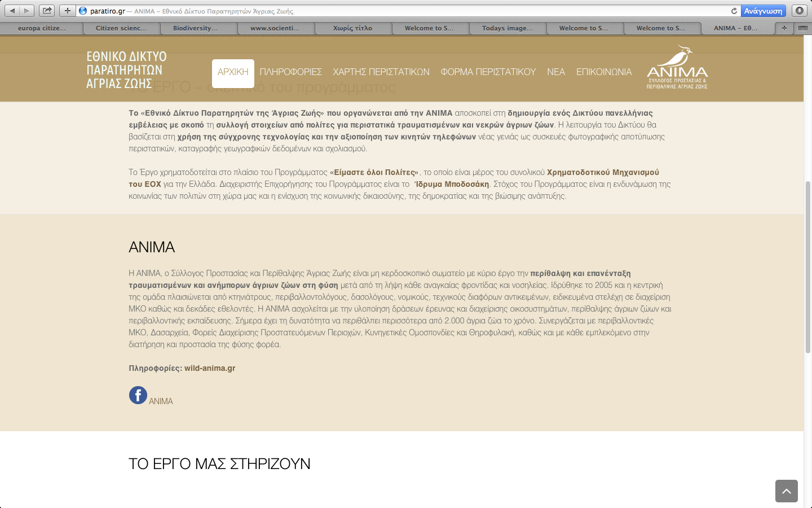Screen dimensions: 812x508
Task: Open the ΠΛΗΡΟΦΟΡΙΕΣ menu item
Action: pyautogui.click(x=291, y=72)
